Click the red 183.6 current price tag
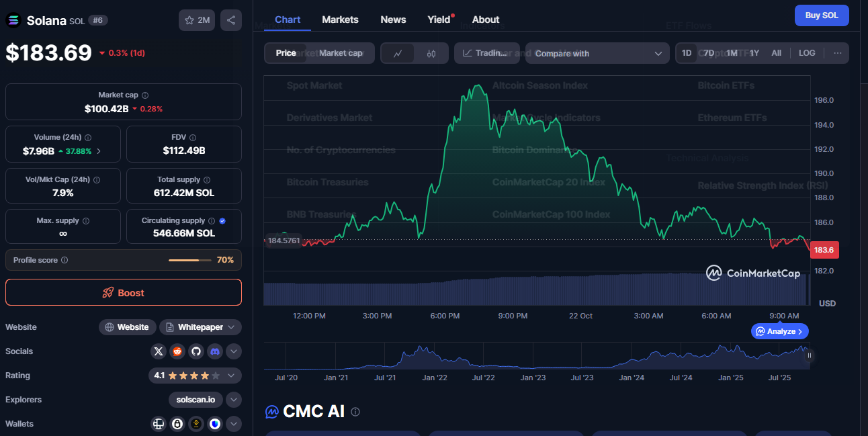Screen dimensions: 868x436 tap(824, 250)
